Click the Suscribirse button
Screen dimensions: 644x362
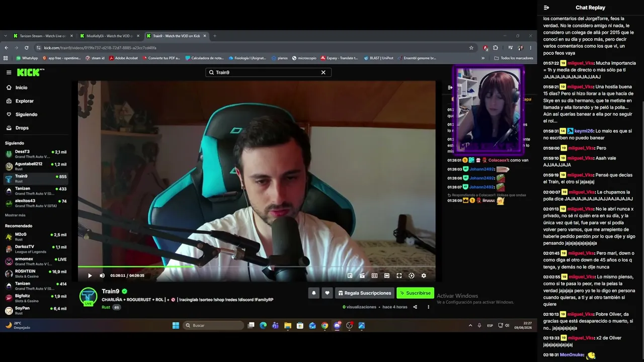pos(415,293)
